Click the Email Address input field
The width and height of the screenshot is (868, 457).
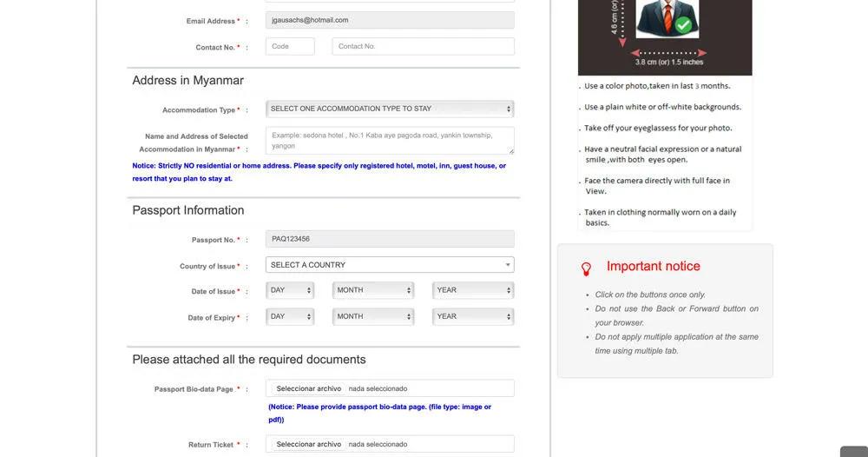point(390,20)
